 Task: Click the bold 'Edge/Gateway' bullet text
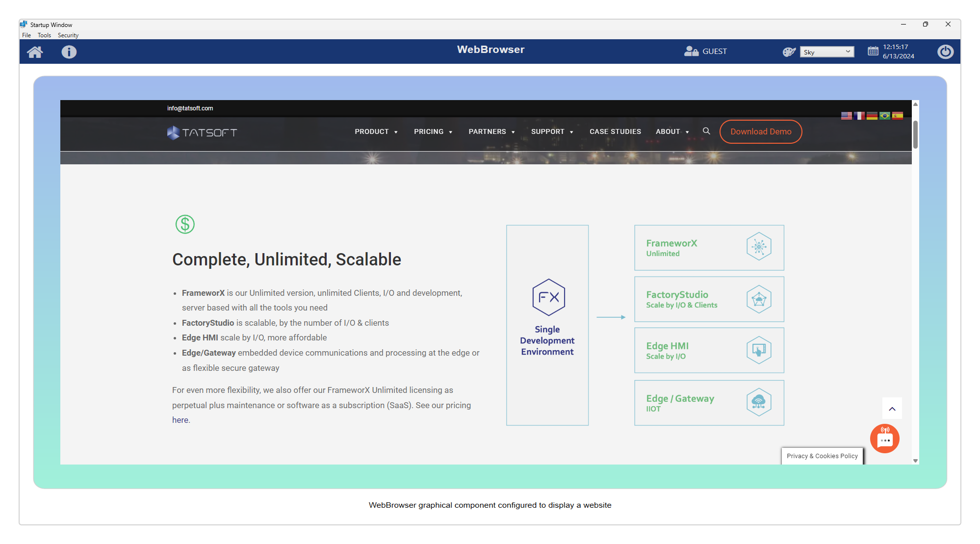(x=209, y=353)
